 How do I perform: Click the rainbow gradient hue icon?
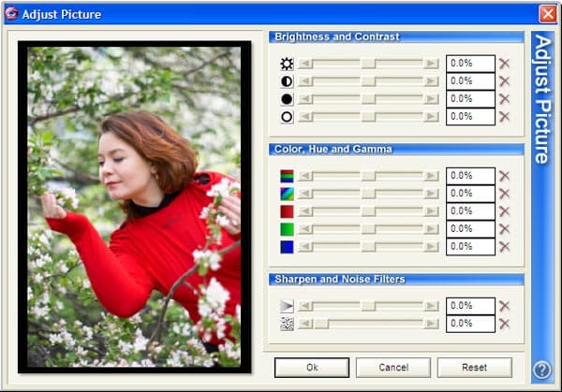pos(287,194)
